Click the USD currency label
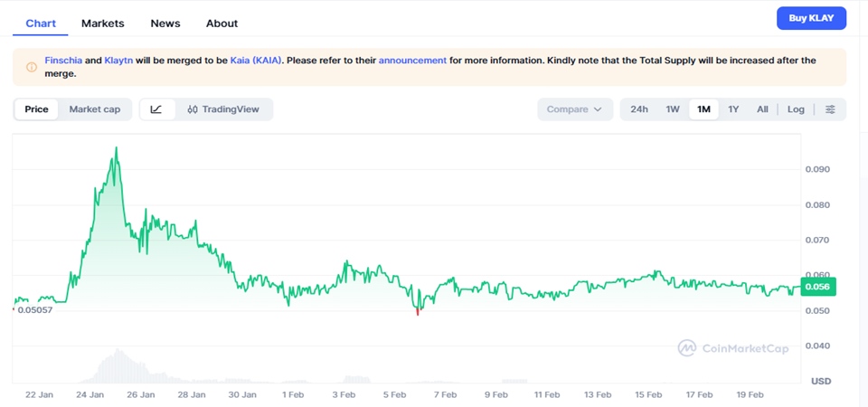Image resolution: width=868 pixels, height=407 pixels. (821, 382)
